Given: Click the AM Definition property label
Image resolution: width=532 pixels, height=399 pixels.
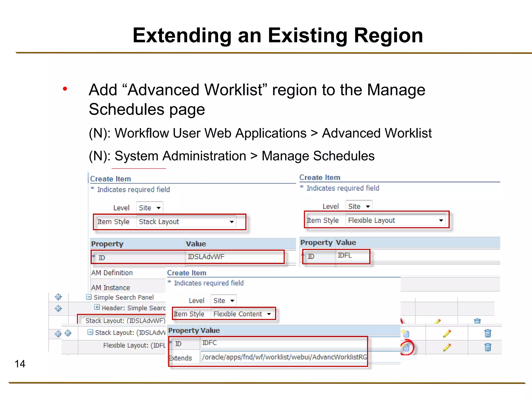Looking at the screenshot, I should click(x=112, y=273).
